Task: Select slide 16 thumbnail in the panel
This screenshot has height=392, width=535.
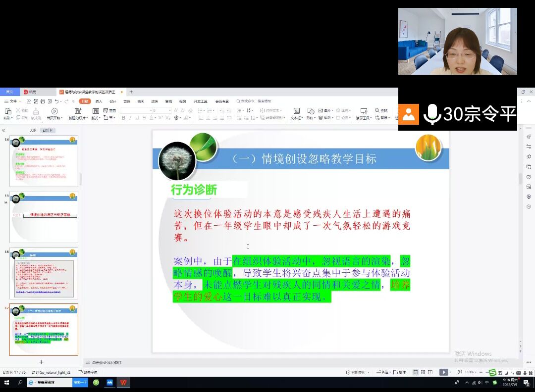Action: (44, 273)
